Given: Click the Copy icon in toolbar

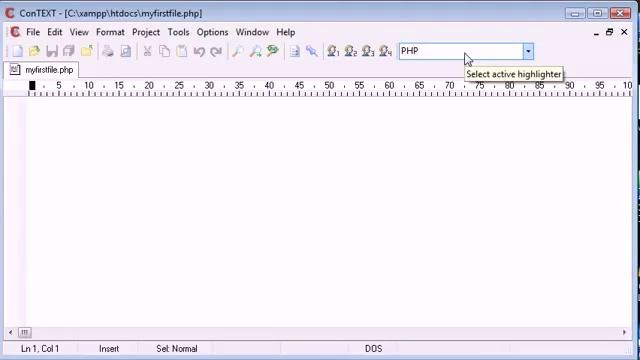Looking at the screenshot, I should click(164, 51).
